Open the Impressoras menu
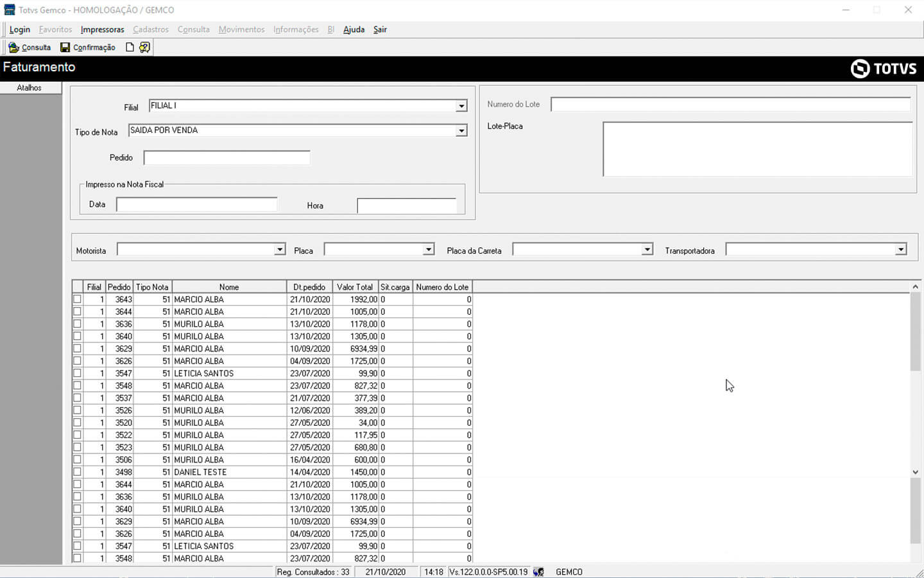 click(x=102, y=30)
